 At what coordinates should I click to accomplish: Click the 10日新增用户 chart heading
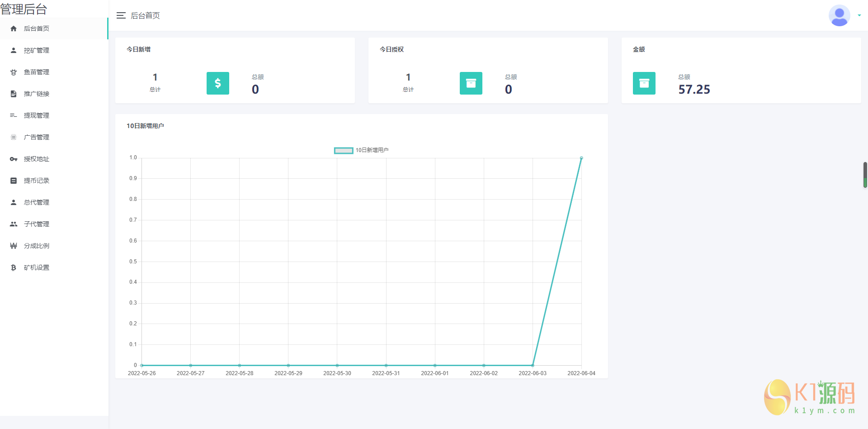pos(145,126)
